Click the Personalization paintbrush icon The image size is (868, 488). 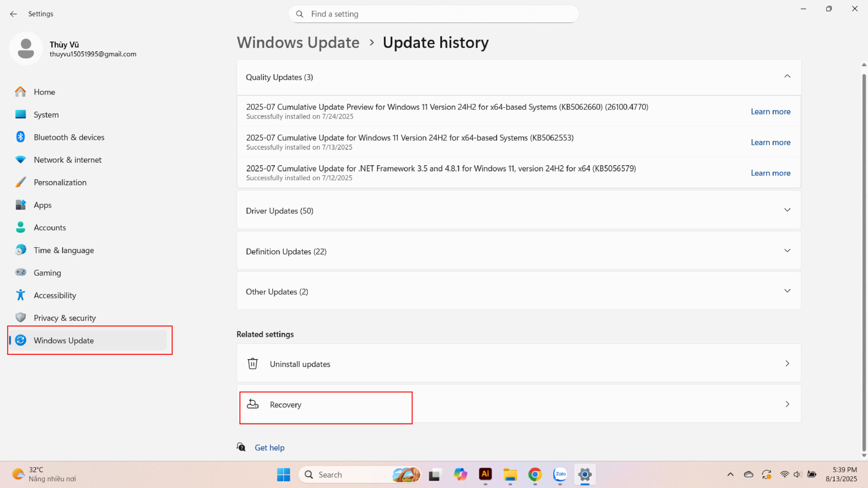(x=20, y=182)
